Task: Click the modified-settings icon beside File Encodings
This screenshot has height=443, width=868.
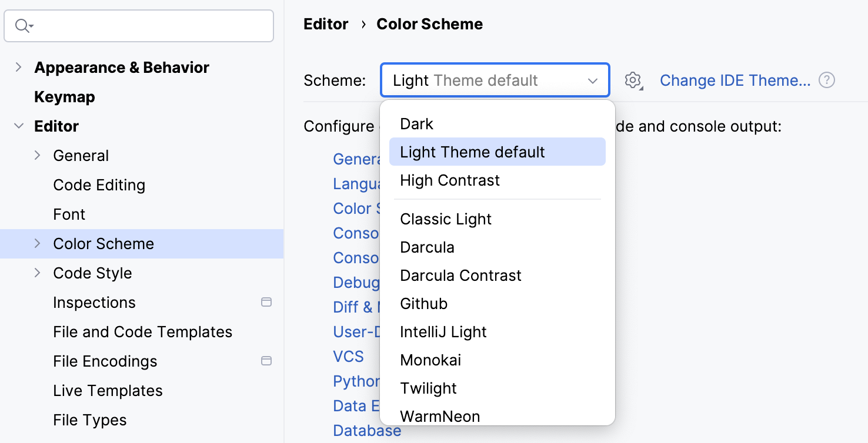Action: pyautogui.click(x=266, y=361)
